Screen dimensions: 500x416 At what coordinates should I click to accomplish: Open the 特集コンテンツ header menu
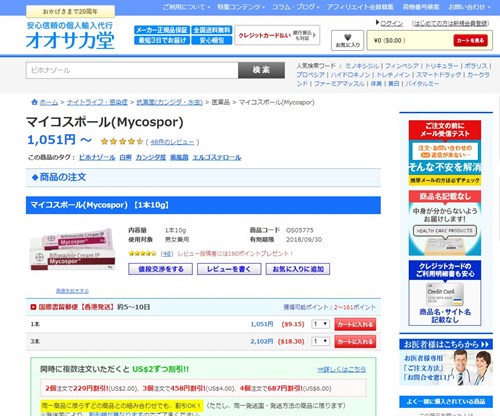[241, 7]
